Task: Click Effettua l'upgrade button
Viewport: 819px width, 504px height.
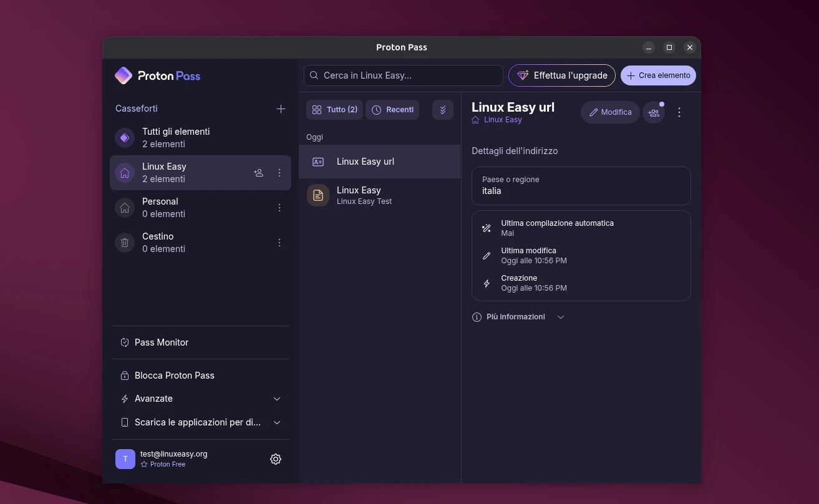Action: (x=561, y=75)
